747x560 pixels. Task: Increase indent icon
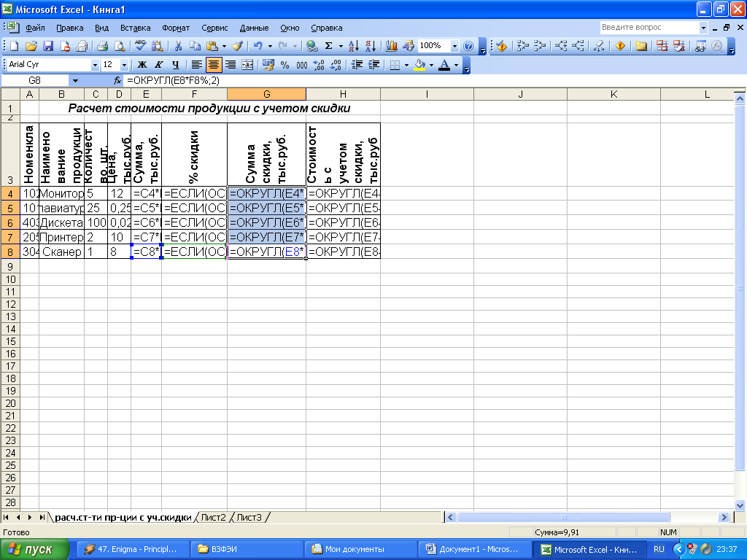[x=374, y=65]
